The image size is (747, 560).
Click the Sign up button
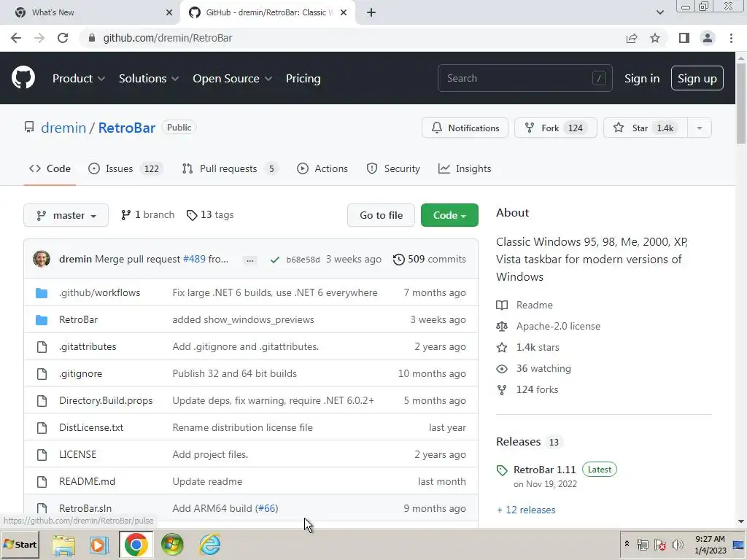(697, 79)
